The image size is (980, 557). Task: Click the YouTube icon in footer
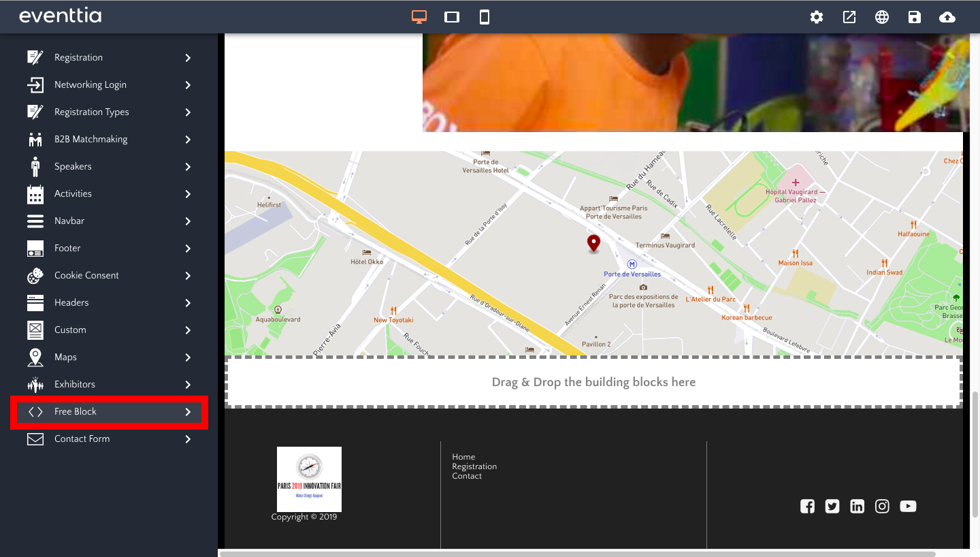click(x=908, y=506)
